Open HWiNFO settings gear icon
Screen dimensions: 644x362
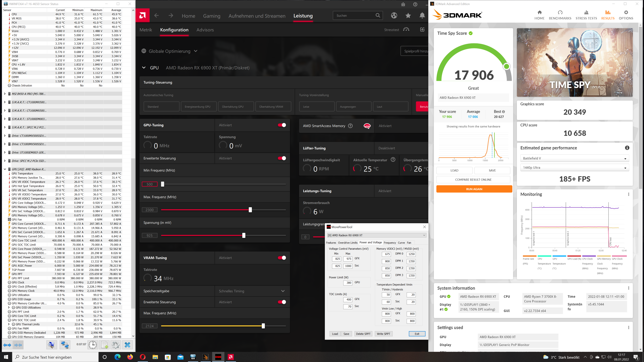tap(116, 345)
